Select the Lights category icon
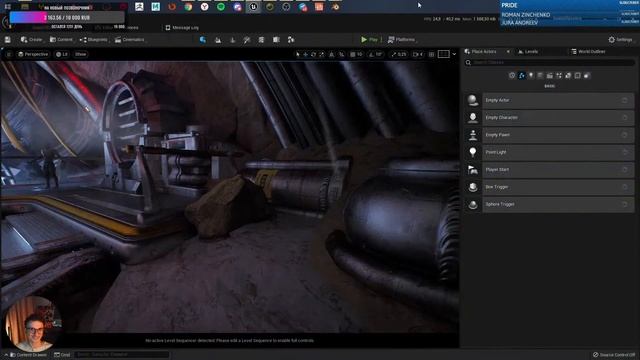 pos(531,76)
